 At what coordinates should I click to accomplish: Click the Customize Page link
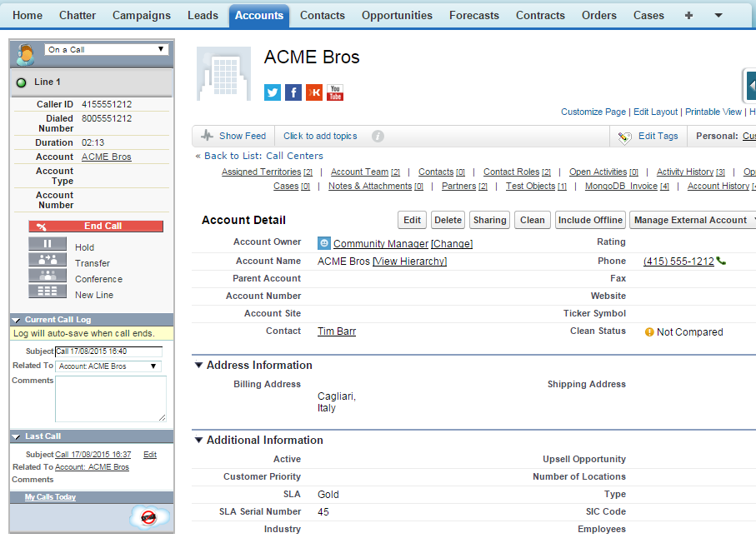point(593,112)
